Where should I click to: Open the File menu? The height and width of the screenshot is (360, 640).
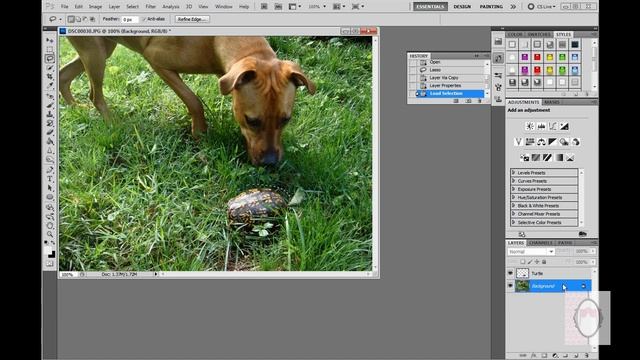point(64,7)
